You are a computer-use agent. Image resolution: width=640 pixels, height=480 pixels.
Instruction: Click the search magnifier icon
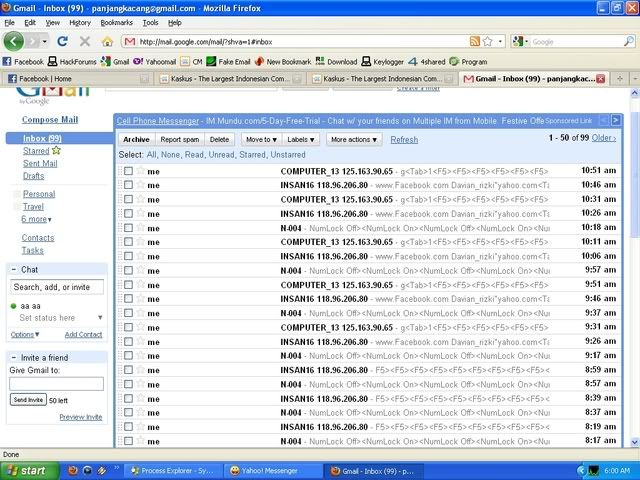pyautogui.click(x=629, y=41)
